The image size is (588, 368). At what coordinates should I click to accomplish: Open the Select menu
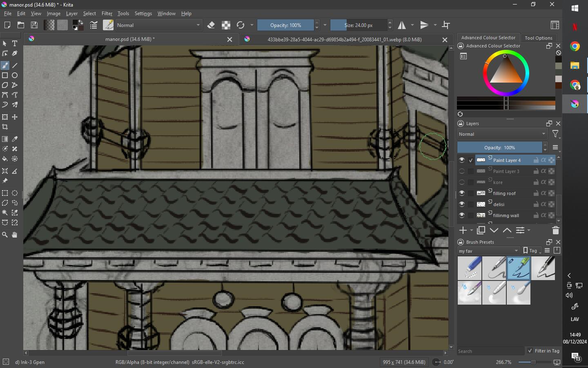(89, 13)
